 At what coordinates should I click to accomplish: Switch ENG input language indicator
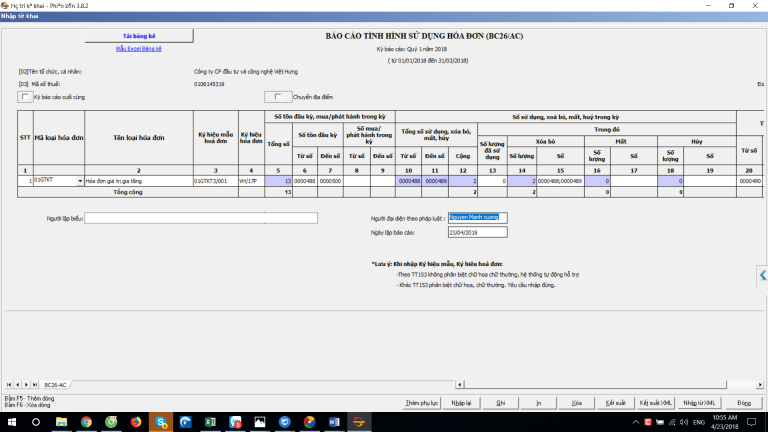[699, 422]
